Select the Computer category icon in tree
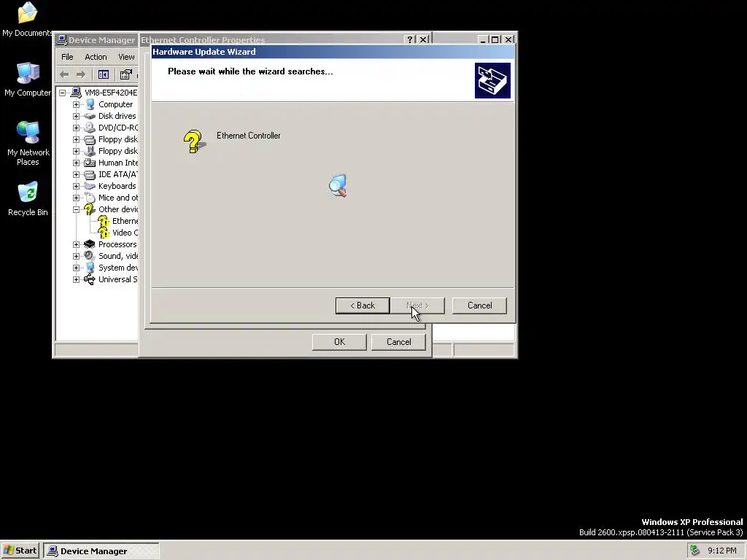Viewport: 747px width, 560px height. [90, 104]
